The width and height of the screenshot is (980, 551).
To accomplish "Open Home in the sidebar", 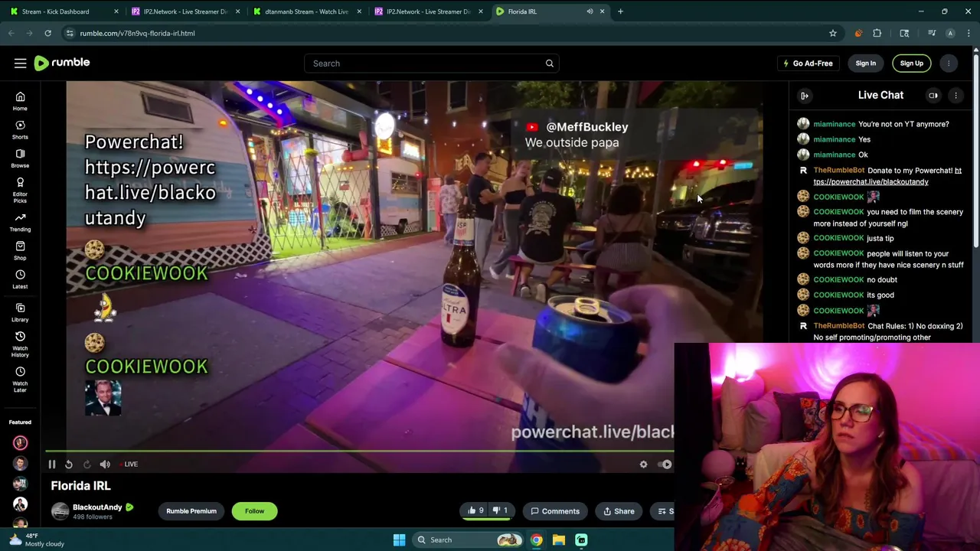I will (20, 101).
